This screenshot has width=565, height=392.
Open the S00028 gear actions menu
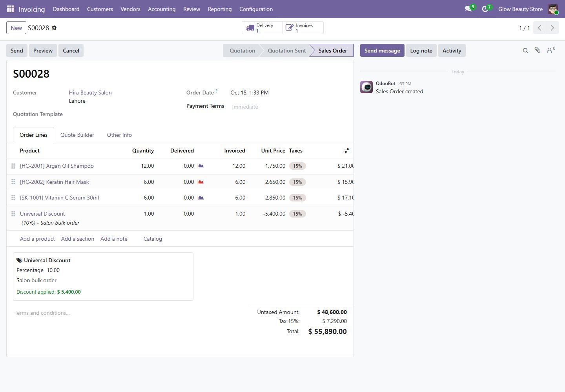[54, 28]
